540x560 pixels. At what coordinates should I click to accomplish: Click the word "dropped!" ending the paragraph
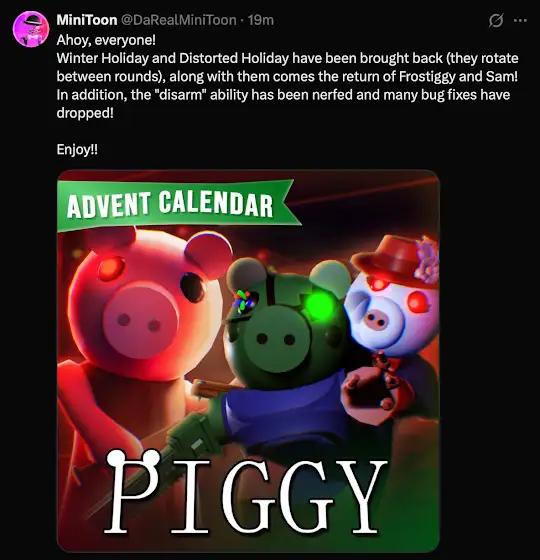pos(85,113)
